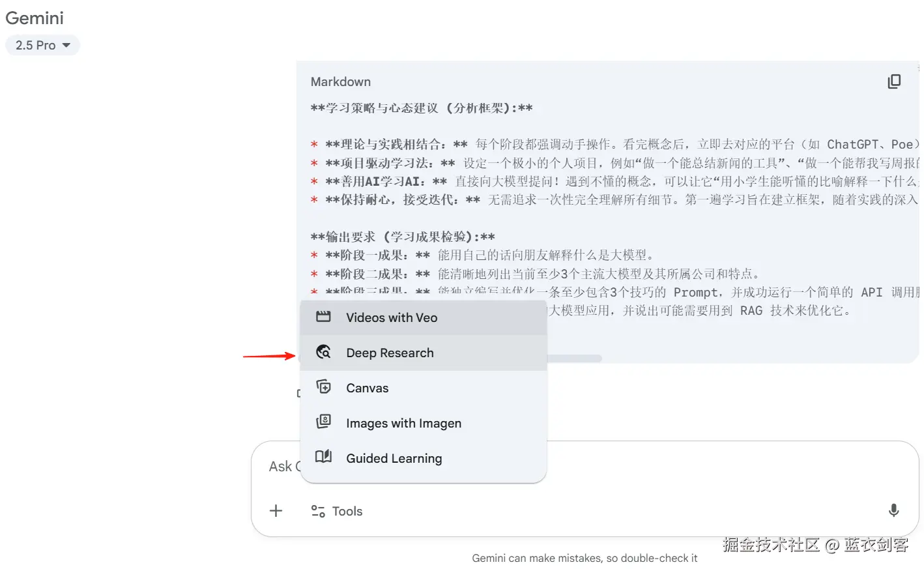This screenshot has height=569, width=924.
Task: Click the line starting 阶段二成果
Action: pos(536,274)
